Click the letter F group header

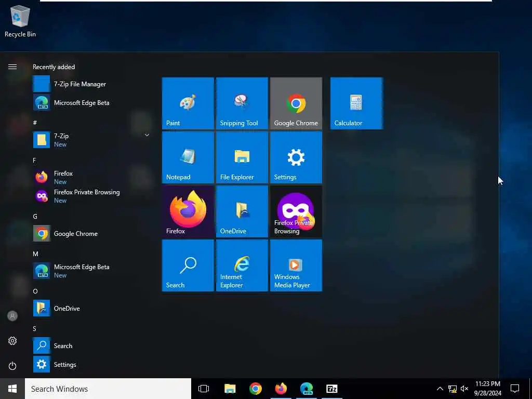34,160
